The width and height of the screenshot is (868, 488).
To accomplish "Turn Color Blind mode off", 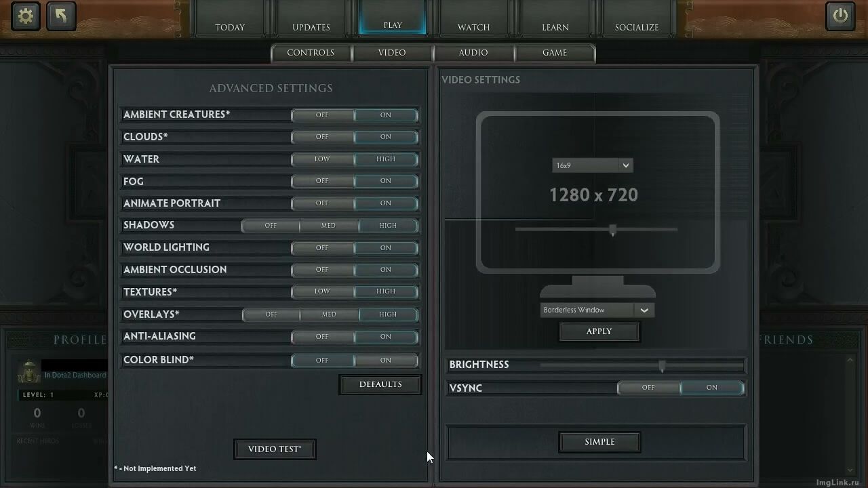I will point(322,361).
